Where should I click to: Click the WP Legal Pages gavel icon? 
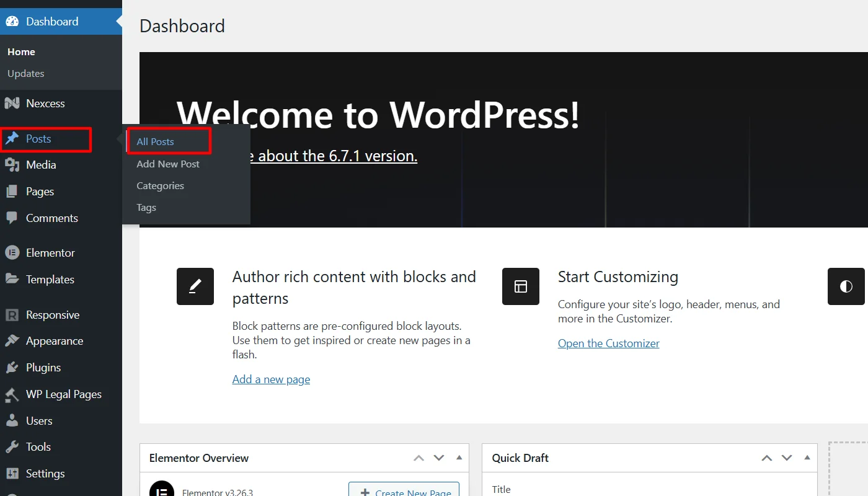[x=12, y=394]
